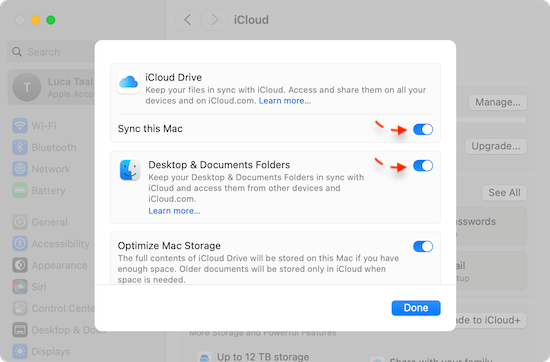This screenshot has height=362, width=550.
Task: Click the Wi-Fi sidebar icon
Action: point(20,126)
